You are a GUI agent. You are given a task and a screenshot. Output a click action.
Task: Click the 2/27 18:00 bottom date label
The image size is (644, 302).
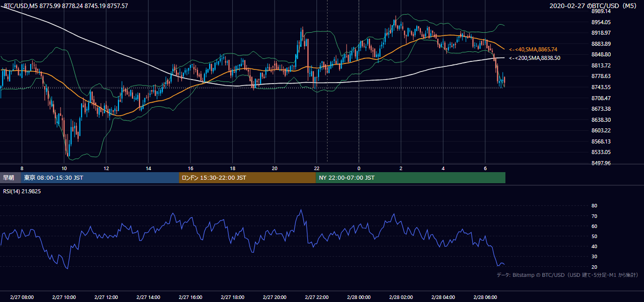point(232,297)
